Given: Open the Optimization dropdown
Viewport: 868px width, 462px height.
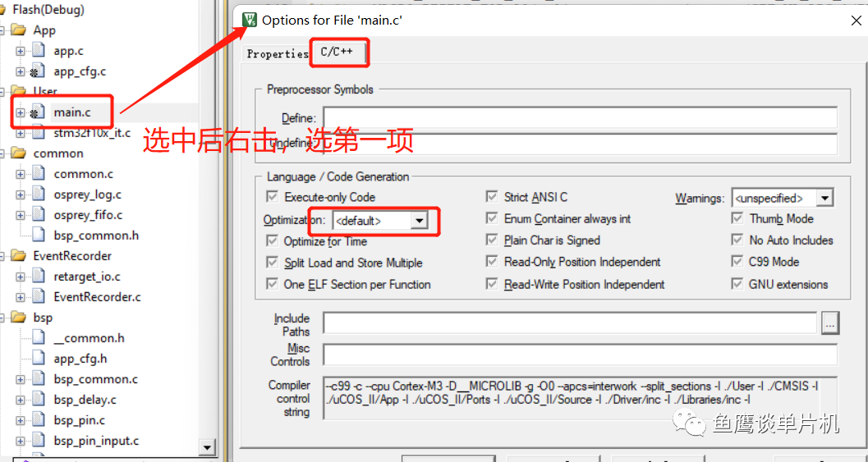Looking at the screenshot, I should coord(419,221).
